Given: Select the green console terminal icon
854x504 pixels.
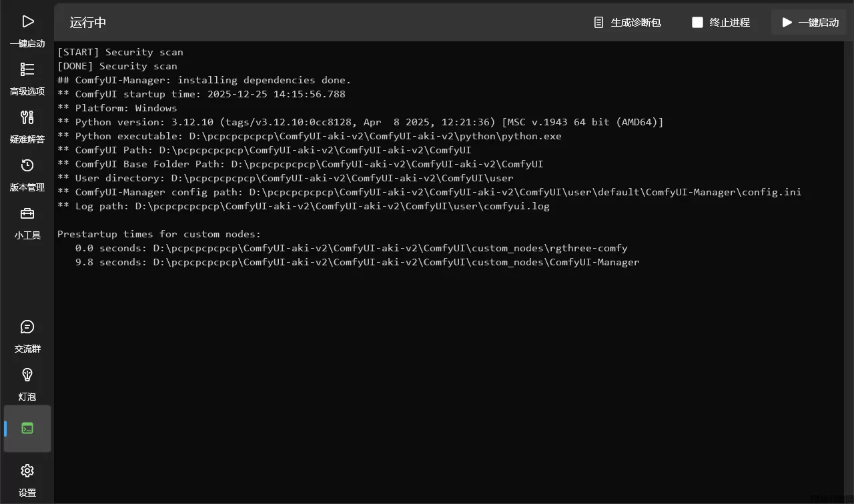Looking at the screenshot, I should [x=27, y=428].
